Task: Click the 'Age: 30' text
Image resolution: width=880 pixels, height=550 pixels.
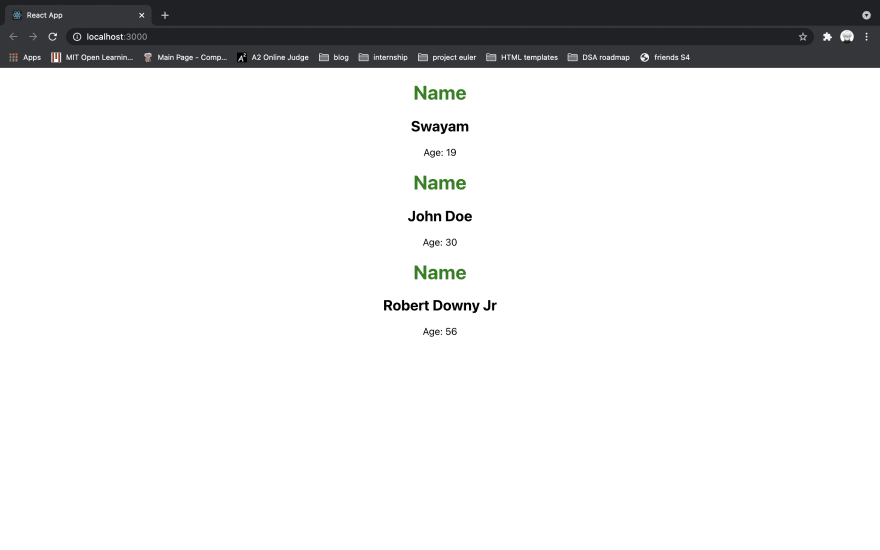Action: (439, 242)
